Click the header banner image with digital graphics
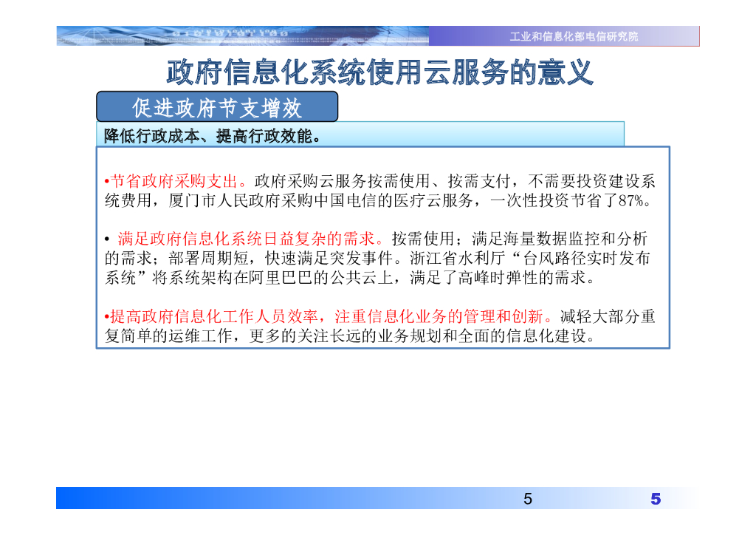Screen dimensions: 756x535 [x=242, y=36]
